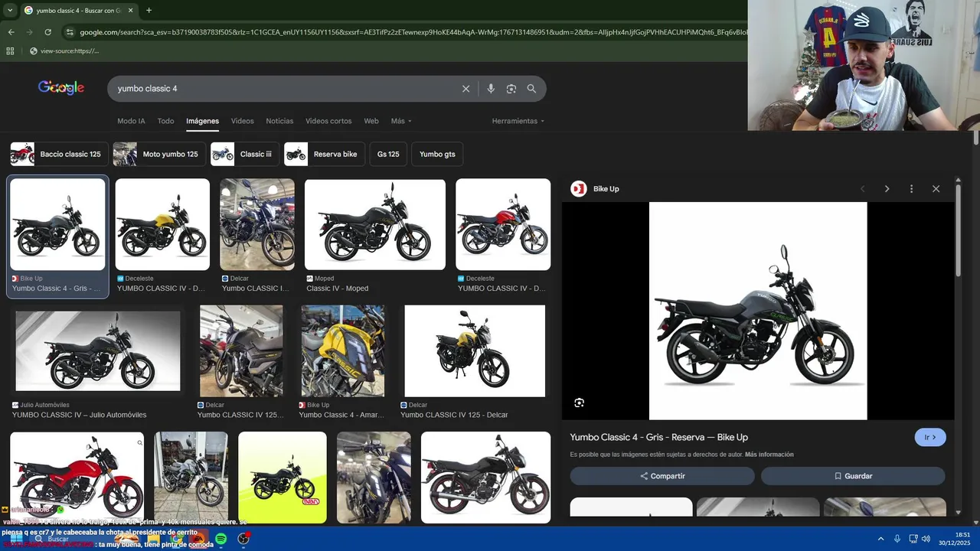Screen dimensions: 980x551
Task: Open Yumbo Classic 4 - Gris title link
Action: pyautogui.click(x=658, y=437)
